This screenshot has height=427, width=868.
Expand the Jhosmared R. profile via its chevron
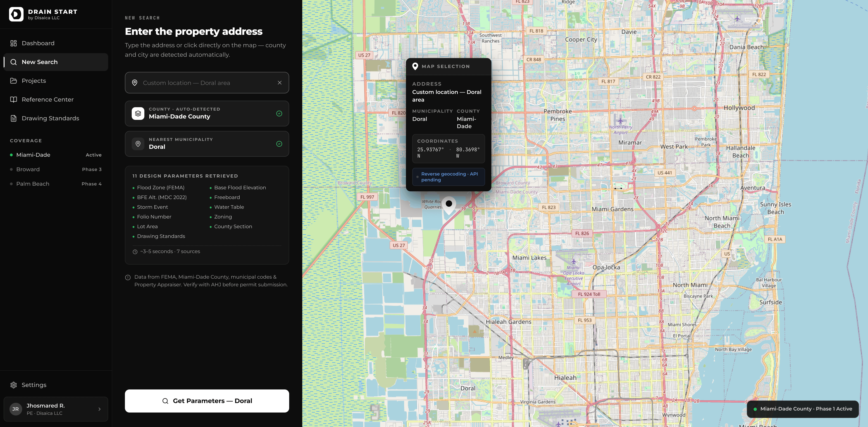(x=99, y=409)
